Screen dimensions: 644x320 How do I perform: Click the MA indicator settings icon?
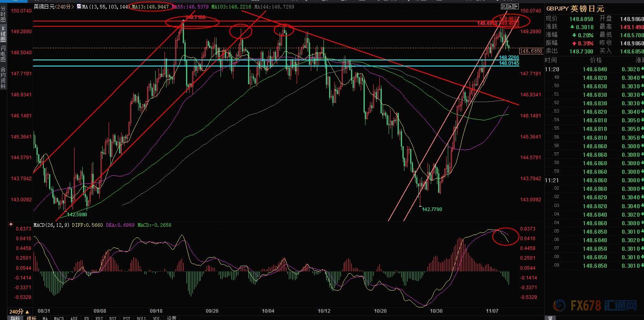click(x=79, y=7)
